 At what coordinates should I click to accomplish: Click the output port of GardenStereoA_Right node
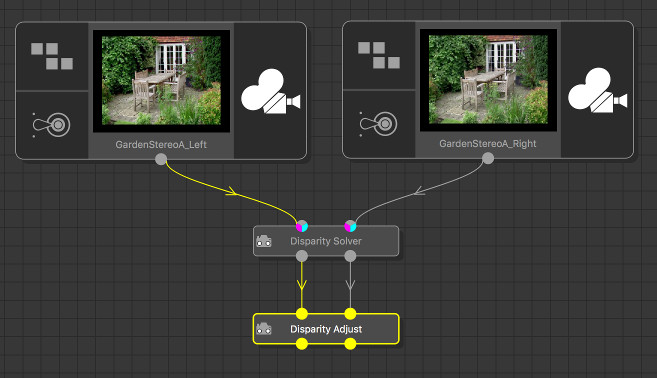tap(488, 158)
